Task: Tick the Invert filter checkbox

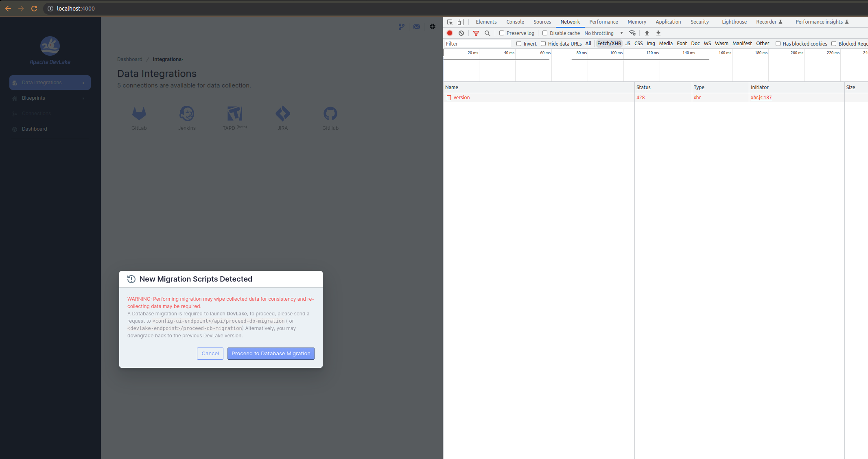Action: (x=519, y=44)
